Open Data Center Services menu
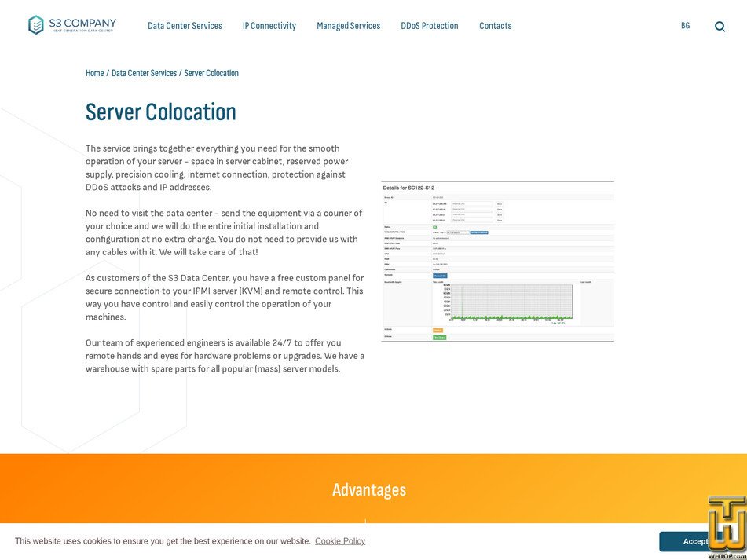Image resolution: width=747 pixels, height=560 pixels. [185, 26]
